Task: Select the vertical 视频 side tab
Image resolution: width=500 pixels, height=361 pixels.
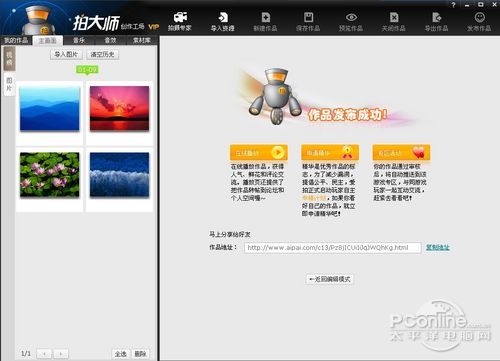Action: (x=9, y=58)
